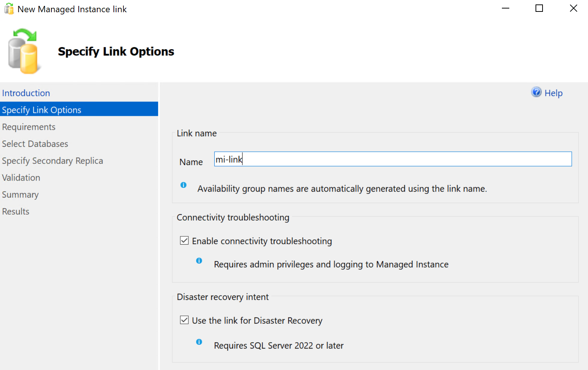Image resolution: width=588 pixels, height=370 pixels.
Task: Click the 'Availability group names' info text
Action: click(342, 189)
